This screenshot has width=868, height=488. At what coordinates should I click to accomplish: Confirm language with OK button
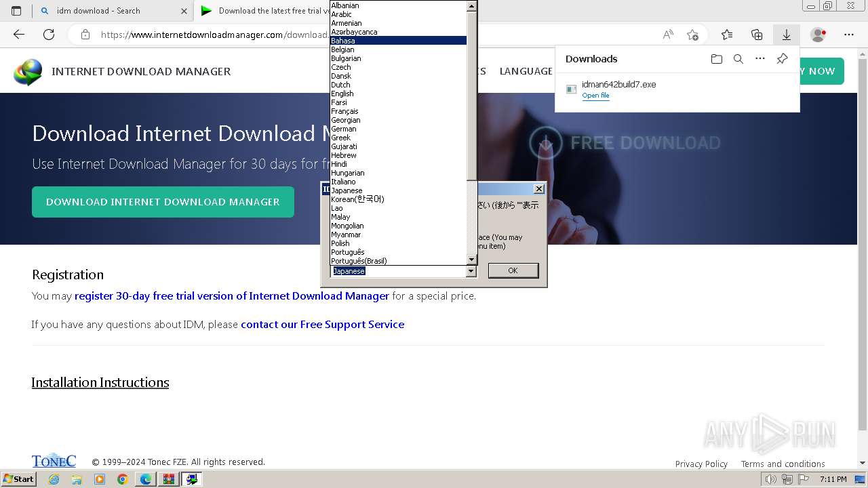513,270
